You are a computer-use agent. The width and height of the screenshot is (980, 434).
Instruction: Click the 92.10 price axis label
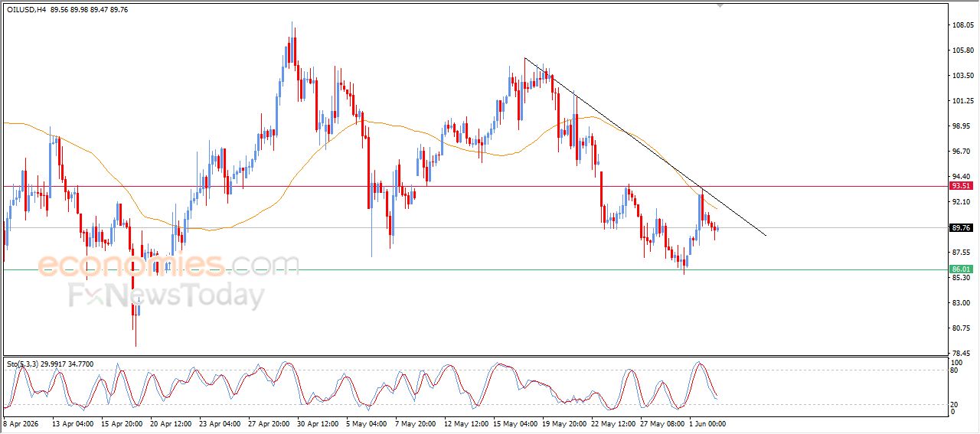[962, 202]
